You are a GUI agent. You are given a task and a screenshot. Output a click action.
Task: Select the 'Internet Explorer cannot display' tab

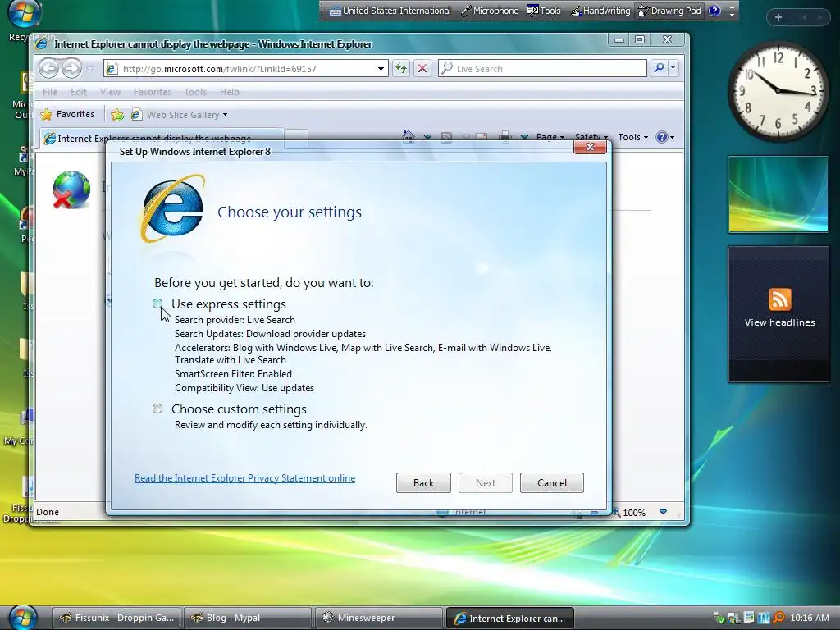pyautogui.click(x=161, y=138)
